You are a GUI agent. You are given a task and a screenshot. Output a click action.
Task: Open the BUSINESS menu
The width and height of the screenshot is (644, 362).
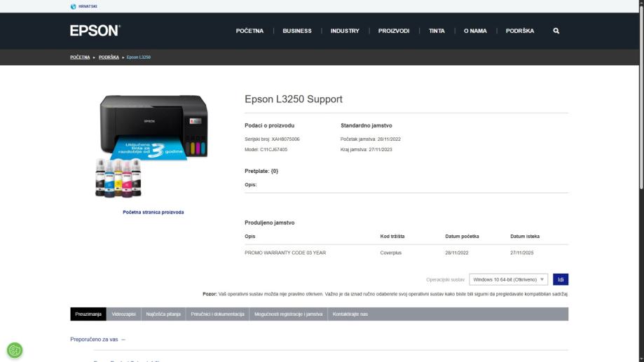(x=297, y=31)
